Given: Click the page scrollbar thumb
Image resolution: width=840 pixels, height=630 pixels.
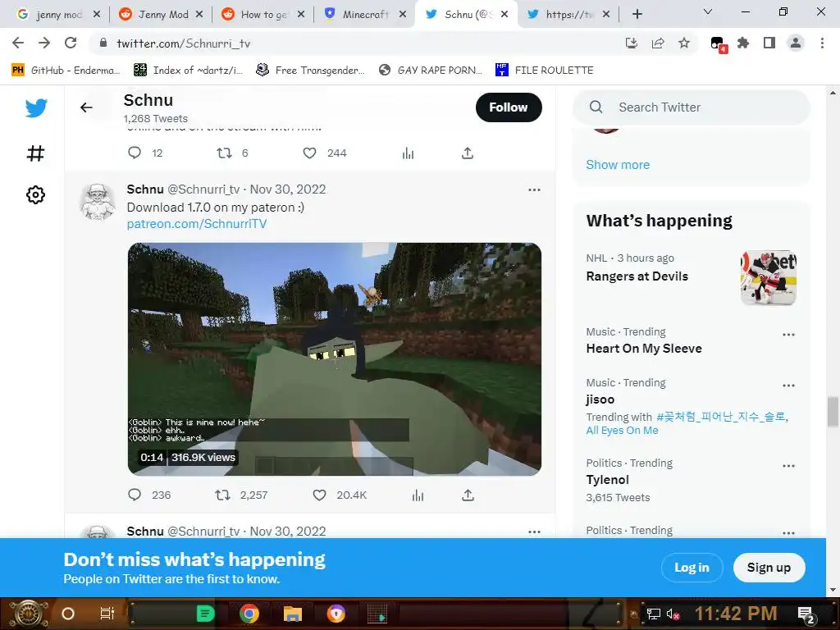Looking at the screenshot, I should point(833,412).
